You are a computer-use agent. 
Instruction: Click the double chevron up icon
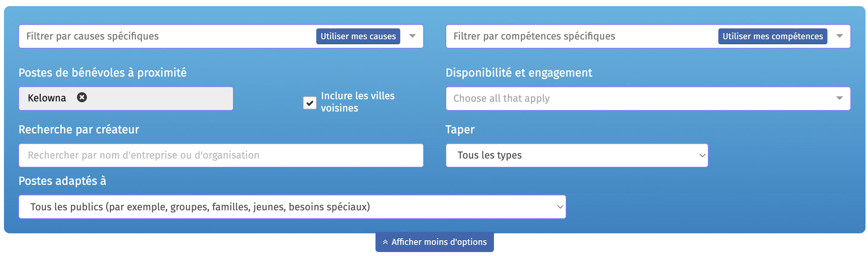pos(385,242)
